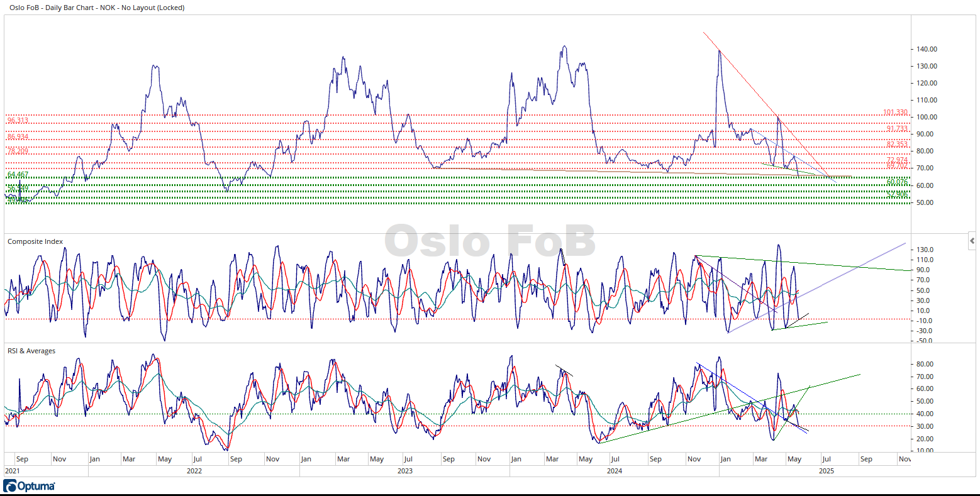
Task: Select the 86.934 red level label
Action: (x=18, y=136)
